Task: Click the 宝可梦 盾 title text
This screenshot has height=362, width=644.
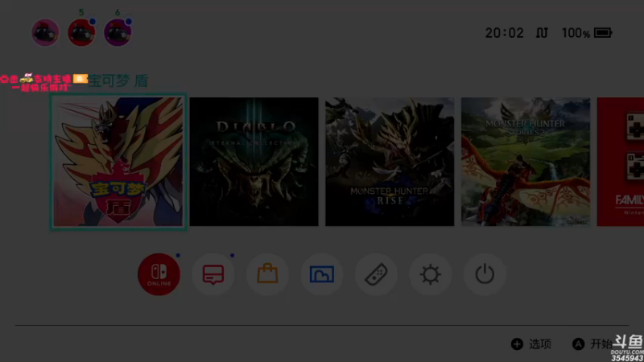Action: [118, 81]
